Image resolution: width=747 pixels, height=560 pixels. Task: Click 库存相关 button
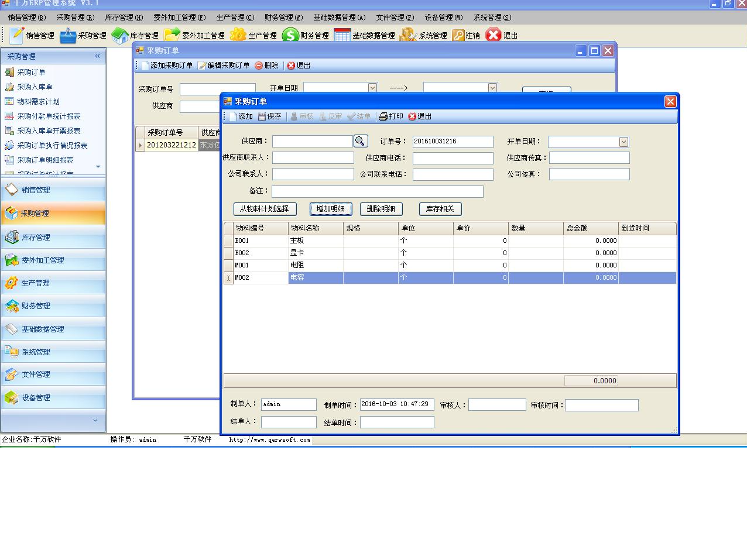(440, 209)
